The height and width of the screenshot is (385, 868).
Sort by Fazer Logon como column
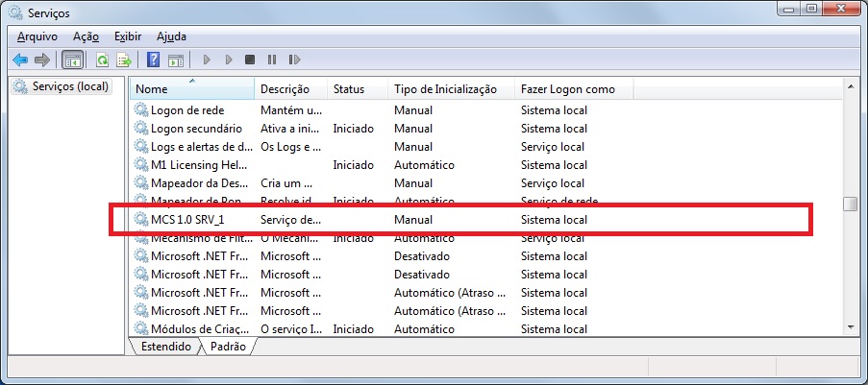(x=574, y=89)
